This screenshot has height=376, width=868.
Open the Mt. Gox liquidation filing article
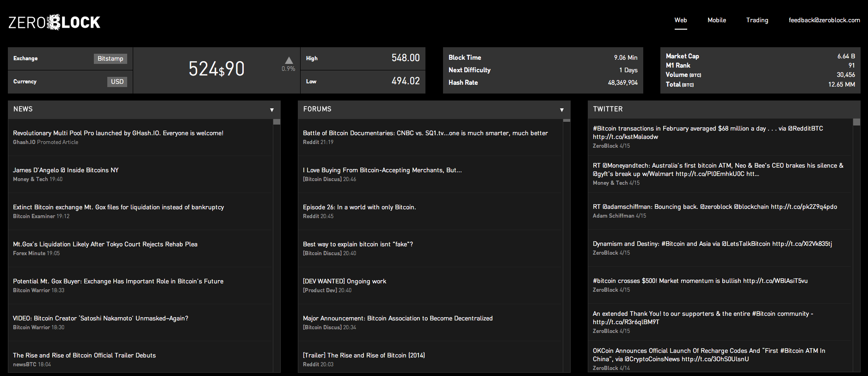tap(118, 207)
